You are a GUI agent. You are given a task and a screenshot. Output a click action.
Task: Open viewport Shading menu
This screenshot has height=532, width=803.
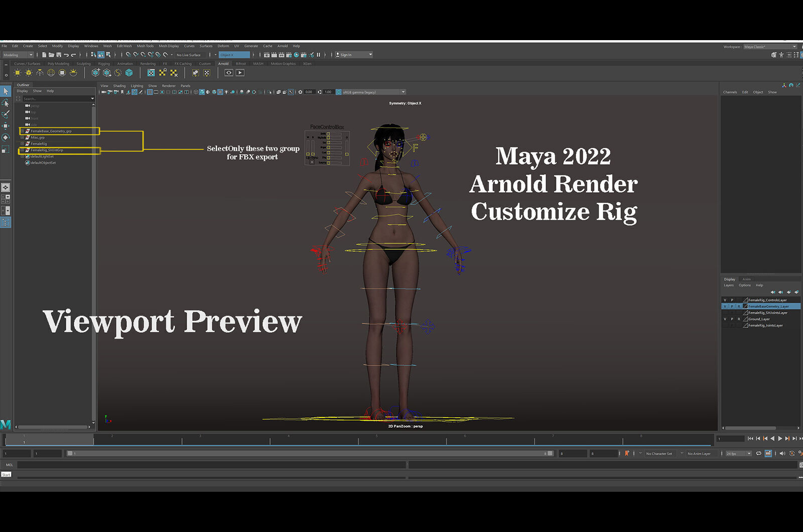click(119, 86)
